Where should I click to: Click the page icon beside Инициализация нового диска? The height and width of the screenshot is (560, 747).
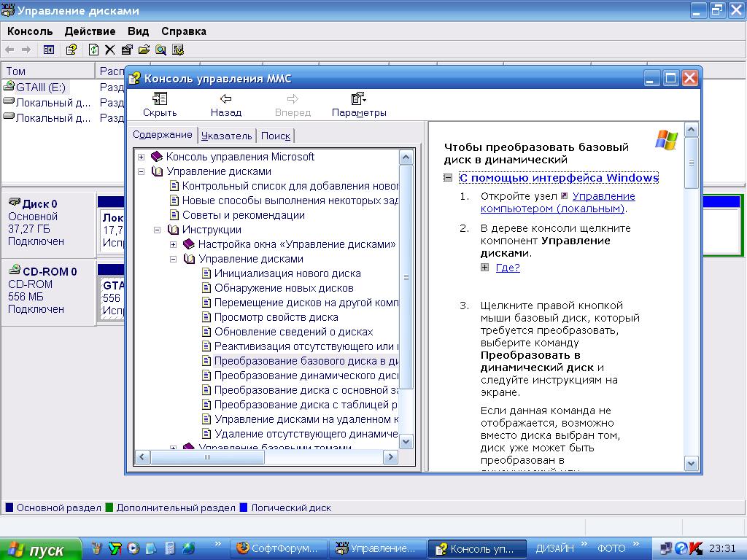(x=206, y=273)
